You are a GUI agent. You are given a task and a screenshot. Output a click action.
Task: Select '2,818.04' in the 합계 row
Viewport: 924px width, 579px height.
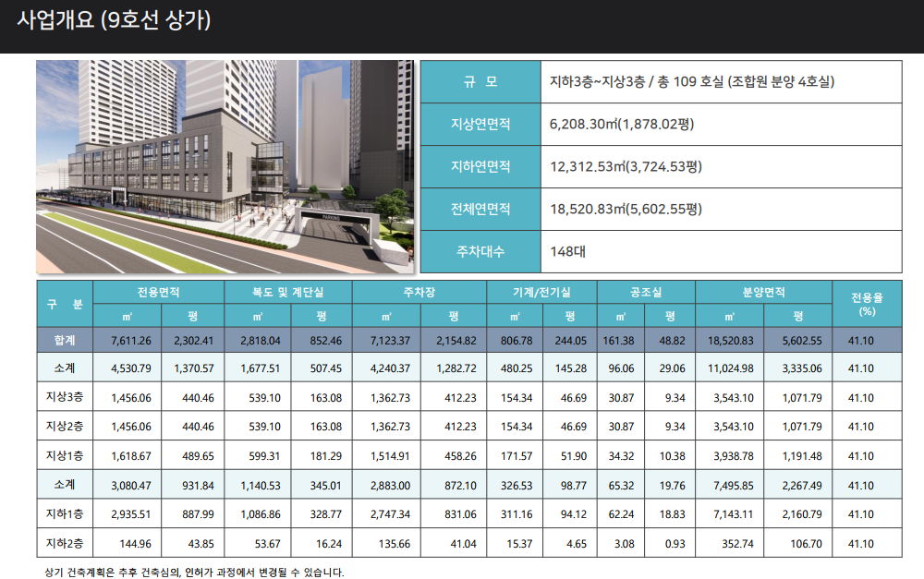261,341
